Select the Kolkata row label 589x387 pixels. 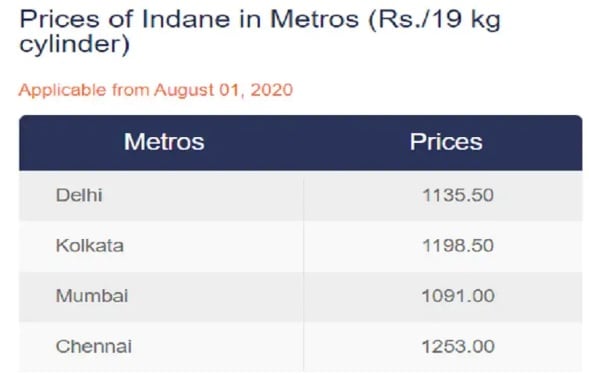click(x=90, y=246)
